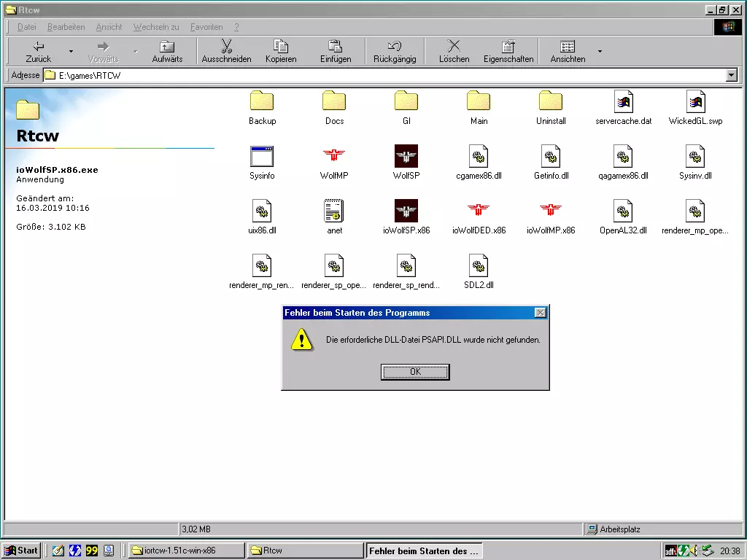Click the adf tray icon
Screen dimensions: 747x560
pyautogui.click(x=670, y=551)
